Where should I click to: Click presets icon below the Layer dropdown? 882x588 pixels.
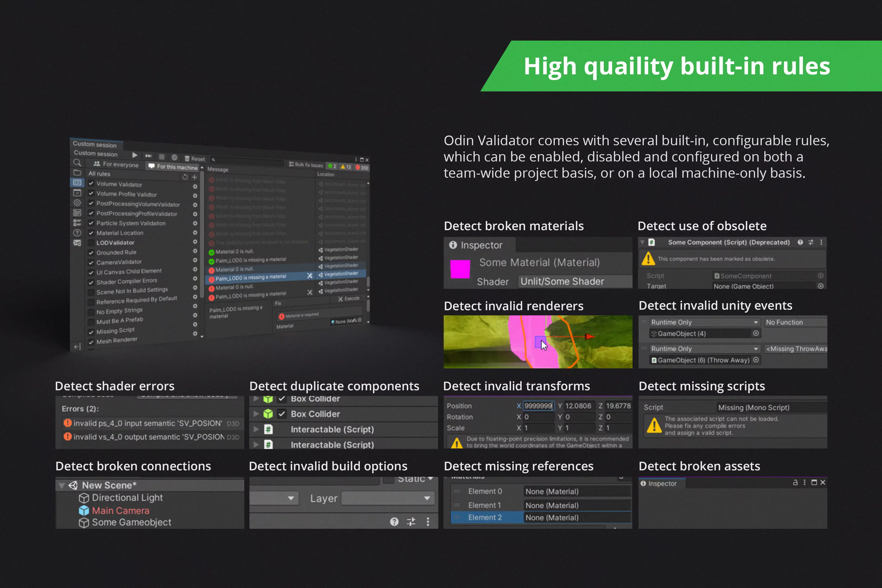411,522
